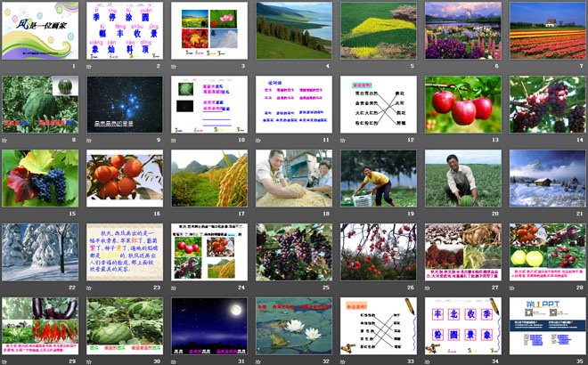
Task: Click the animation star under slide 33
Action: [343, 361]
